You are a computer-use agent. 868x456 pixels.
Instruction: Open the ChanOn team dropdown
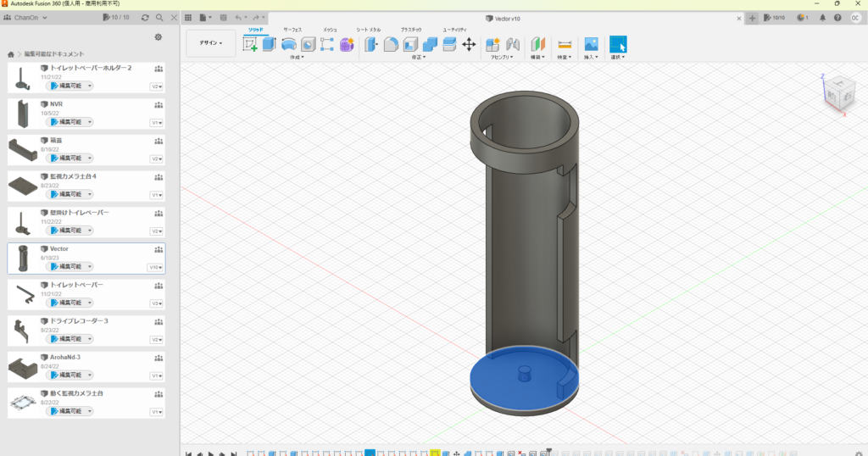tap(28, 17)
